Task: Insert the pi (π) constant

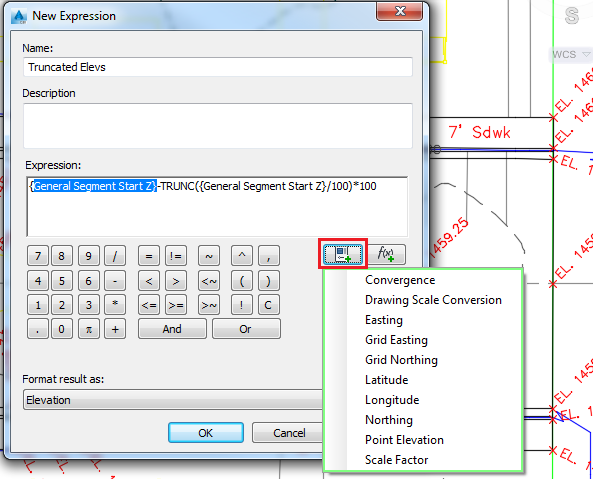Action: tap(88, 329)
